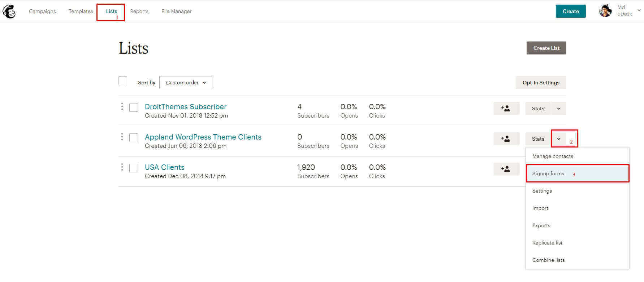Grab drag handle dots beside DroitThemes Subscriber
The width and height of the screenshot is (644, 282).
click(122, 106)
